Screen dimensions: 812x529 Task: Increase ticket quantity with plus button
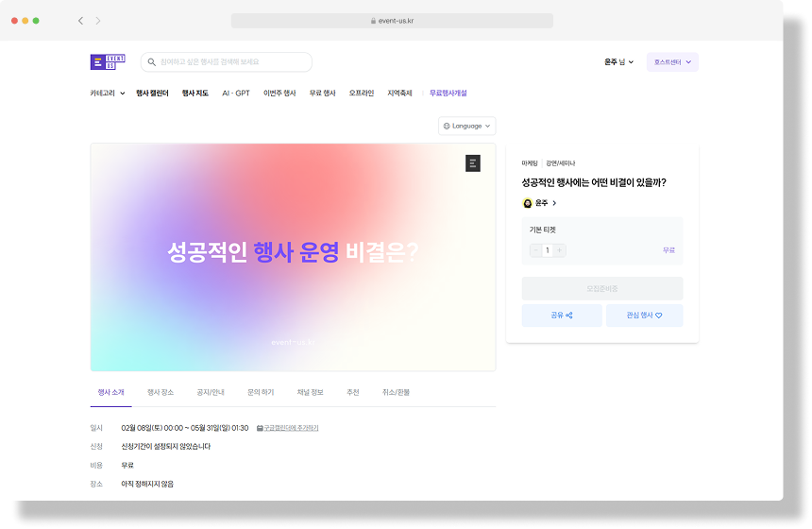[x=559, y=250]
